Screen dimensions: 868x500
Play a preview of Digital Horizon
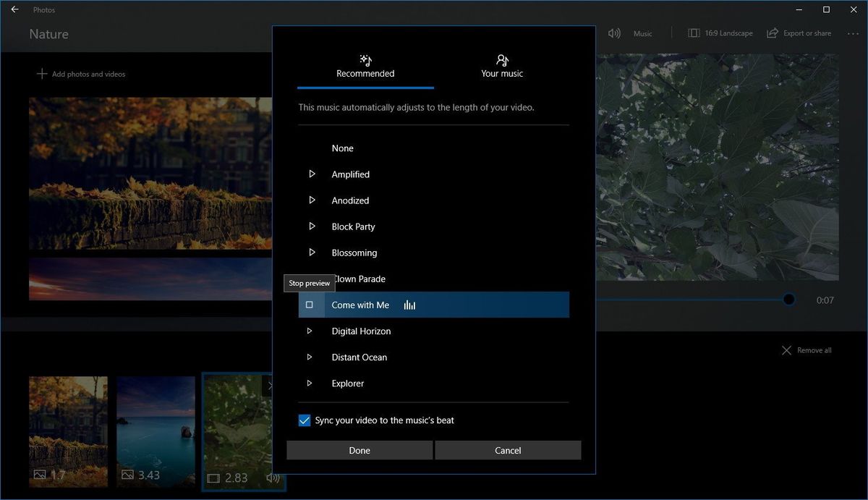pyautogui.click(x=310, y=331)
